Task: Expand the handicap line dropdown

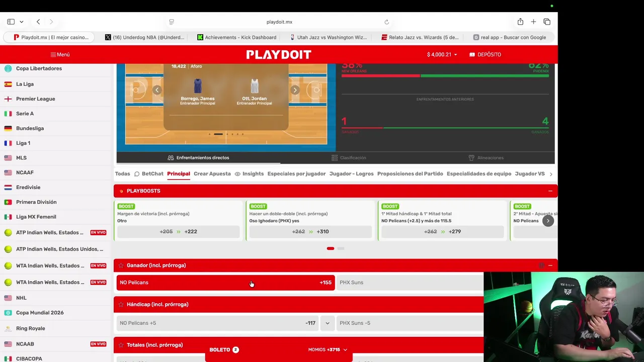Action: pos(327,323)
